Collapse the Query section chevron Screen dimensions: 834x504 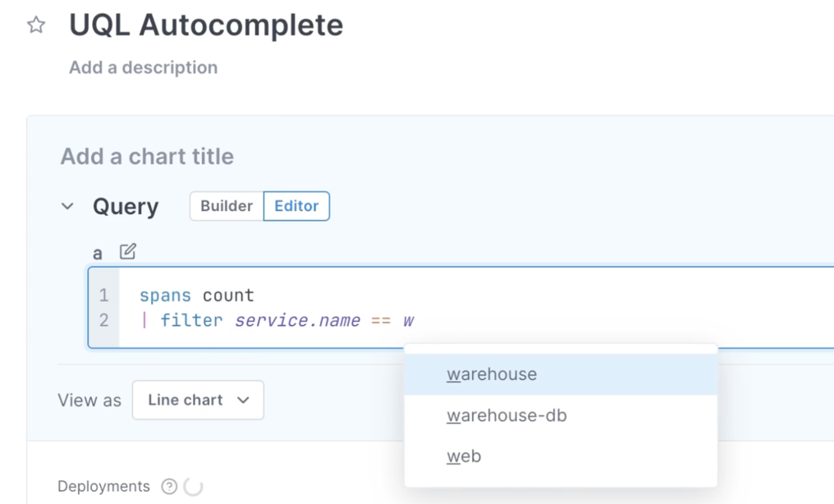pyautogui.click(x=67, y=207)
